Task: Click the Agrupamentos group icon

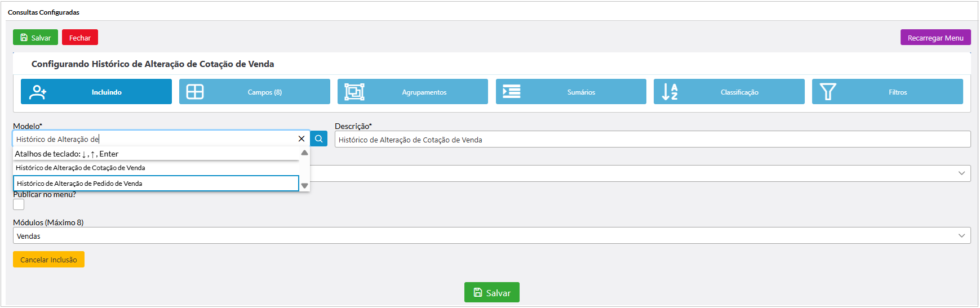Action: coord(354,92)
